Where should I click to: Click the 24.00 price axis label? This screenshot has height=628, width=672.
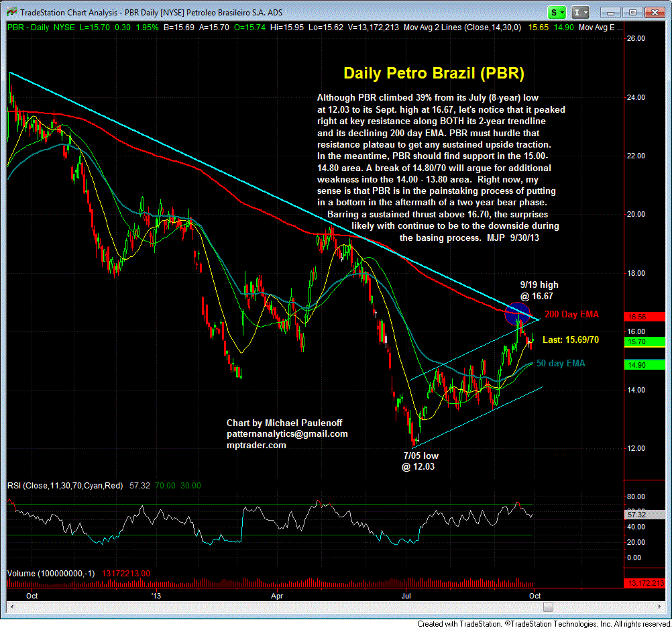[636, 97]
